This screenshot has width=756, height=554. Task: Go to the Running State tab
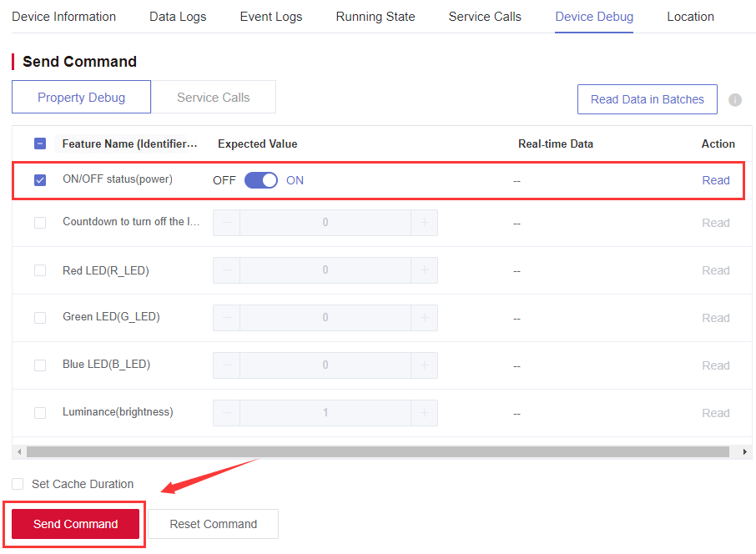pos(375,17)
